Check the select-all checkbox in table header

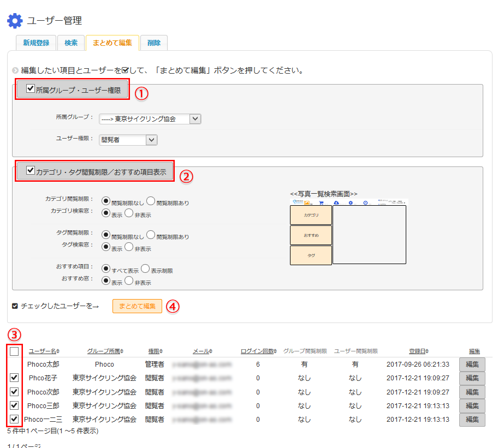(x=14, y=351)
